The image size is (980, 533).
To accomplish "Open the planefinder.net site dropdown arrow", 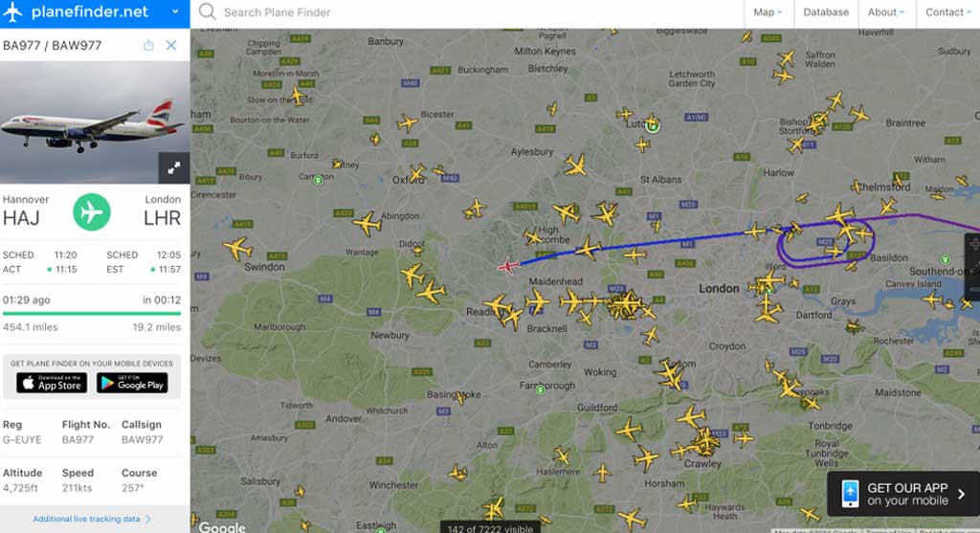I will (x=176, y=11).
